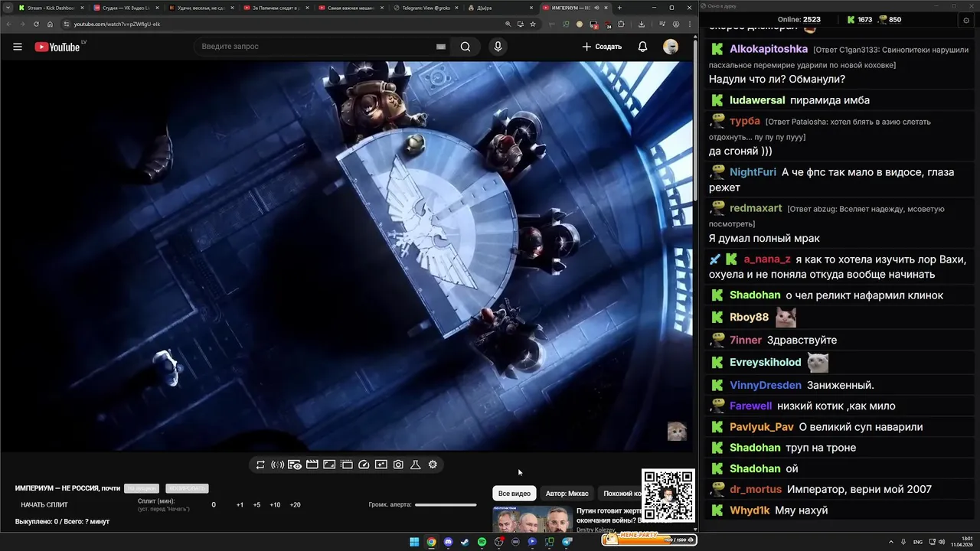Add +5 minutes to the split

click(256, 505)
